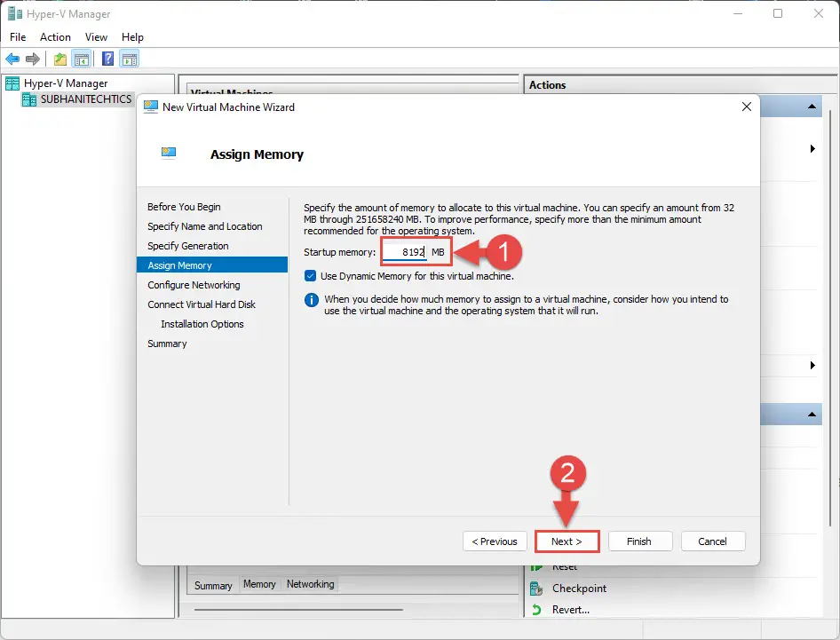Click the Back arrow toolbar icon

(12, 59)
